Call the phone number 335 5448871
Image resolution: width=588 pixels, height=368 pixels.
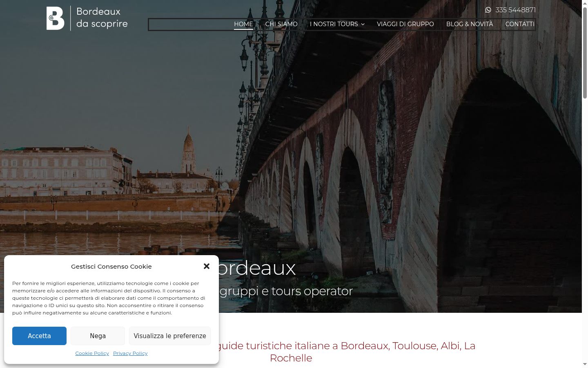click(x=515, y=10)
